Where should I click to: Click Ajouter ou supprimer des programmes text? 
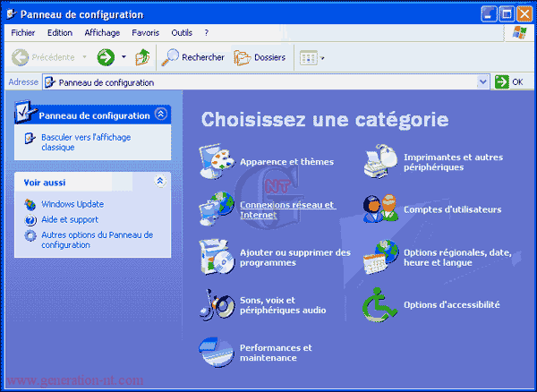click(x=295, y=258)
